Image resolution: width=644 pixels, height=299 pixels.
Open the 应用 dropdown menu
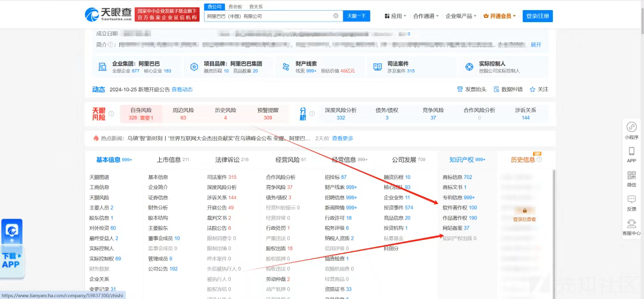tap(395, 16)
